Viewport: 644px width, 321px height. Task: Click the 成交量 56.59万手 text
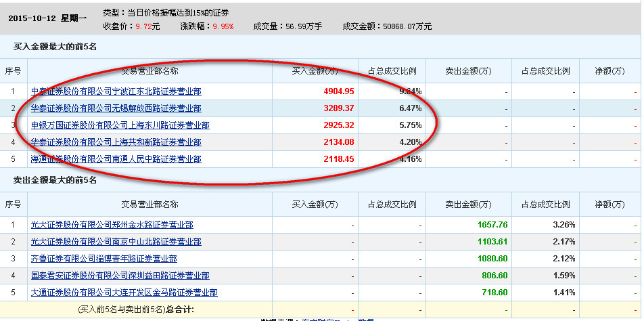click(x=287, y=26)
